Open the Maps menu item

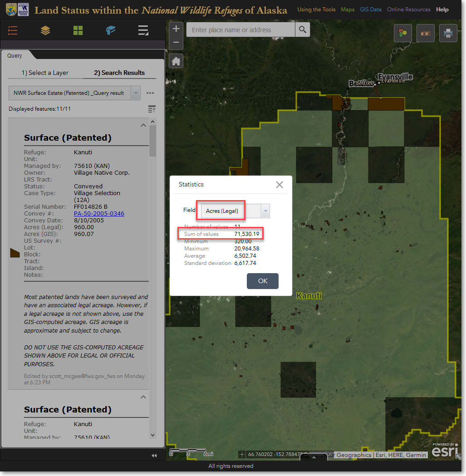pos(348,10)
